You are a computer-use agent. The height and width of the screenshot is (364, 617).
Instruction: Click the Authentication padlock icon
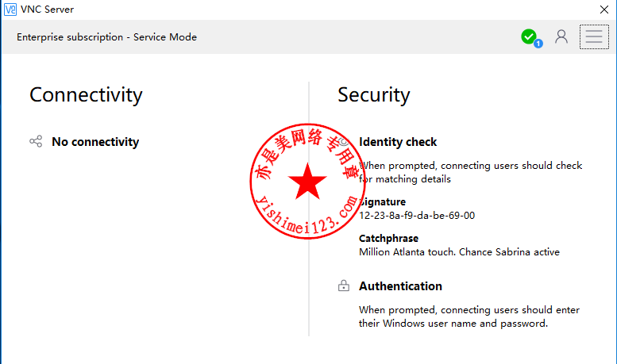pyautogui.click(x=344, y=285)
